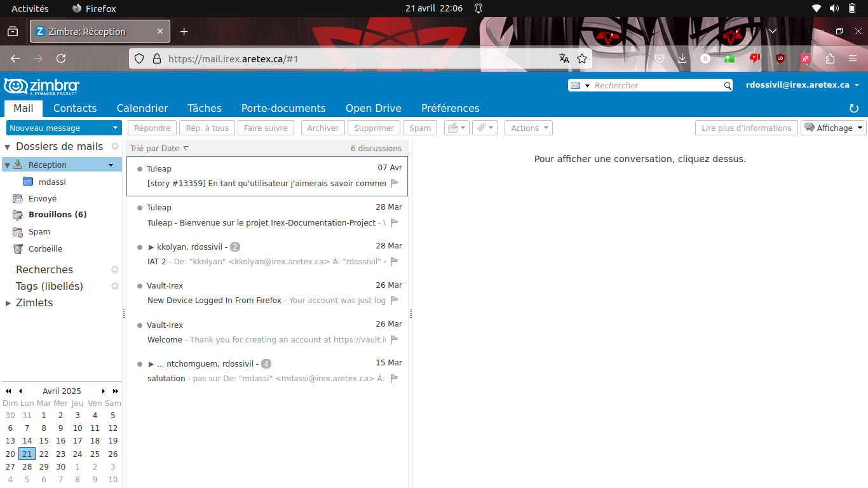Open Tags (libellés) gear options
The height and width of the screenshot is (488, 868).
(x=115, y=286)
